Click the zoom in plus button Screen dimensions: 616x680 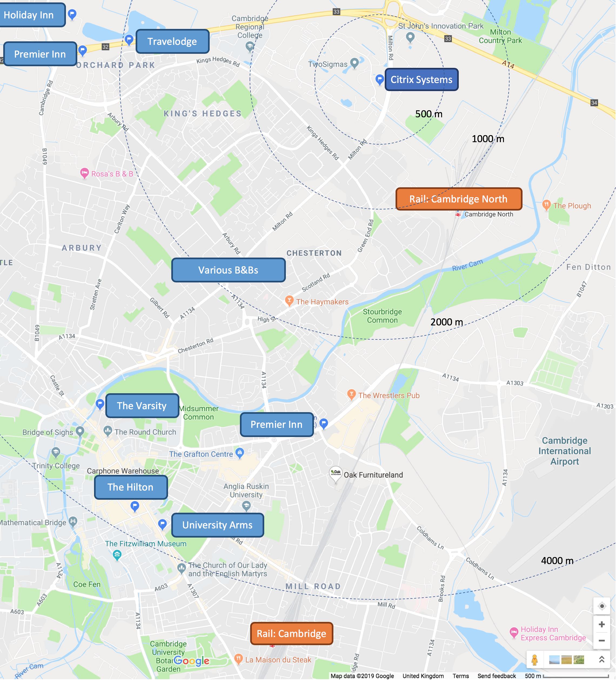[601, 624]
